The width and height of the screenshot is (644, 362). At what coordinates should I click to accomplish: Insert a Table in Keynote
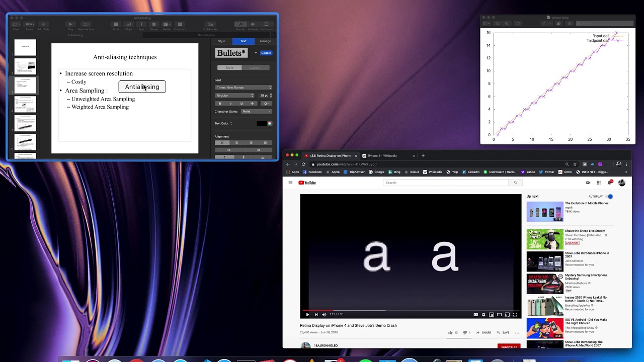[x=116, y=24]
